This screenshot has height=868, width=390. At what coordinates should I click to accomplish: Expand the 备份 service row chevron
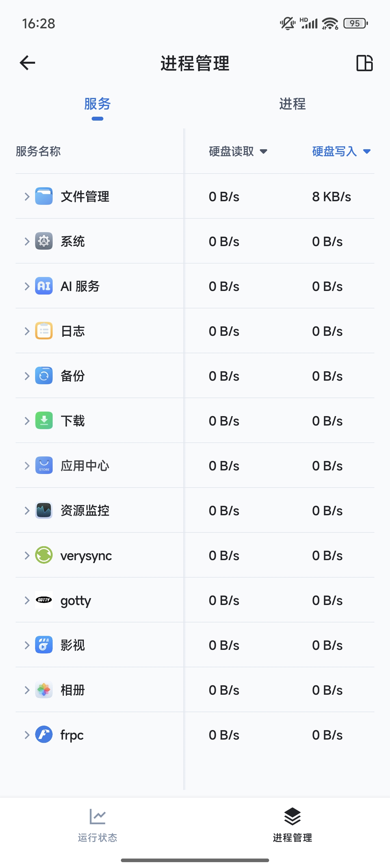27,376
